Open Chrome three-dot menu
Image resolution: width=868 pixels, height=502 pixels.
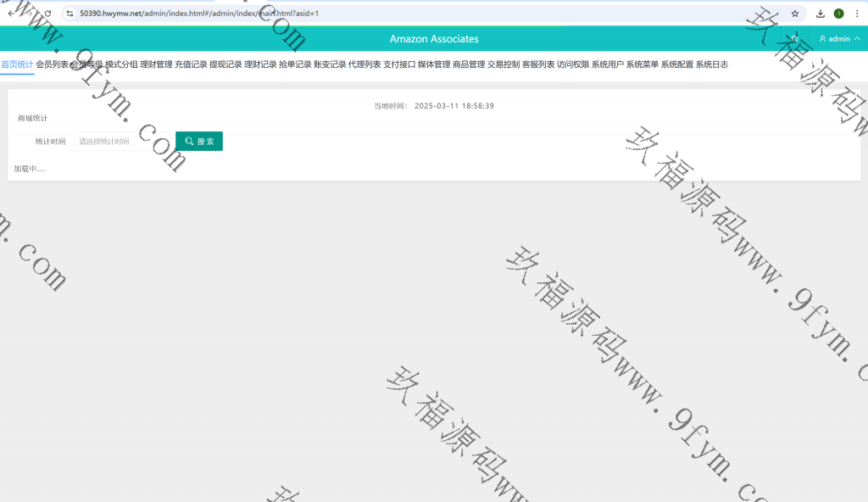(856, 14)
